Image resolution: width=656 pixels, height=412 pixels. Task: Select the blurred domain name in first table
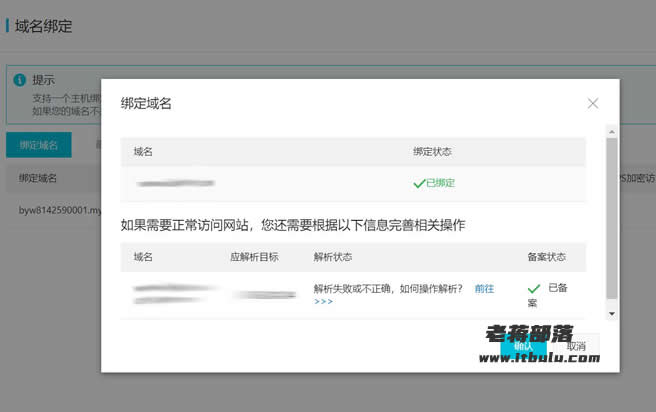click(x=175, y=183)
